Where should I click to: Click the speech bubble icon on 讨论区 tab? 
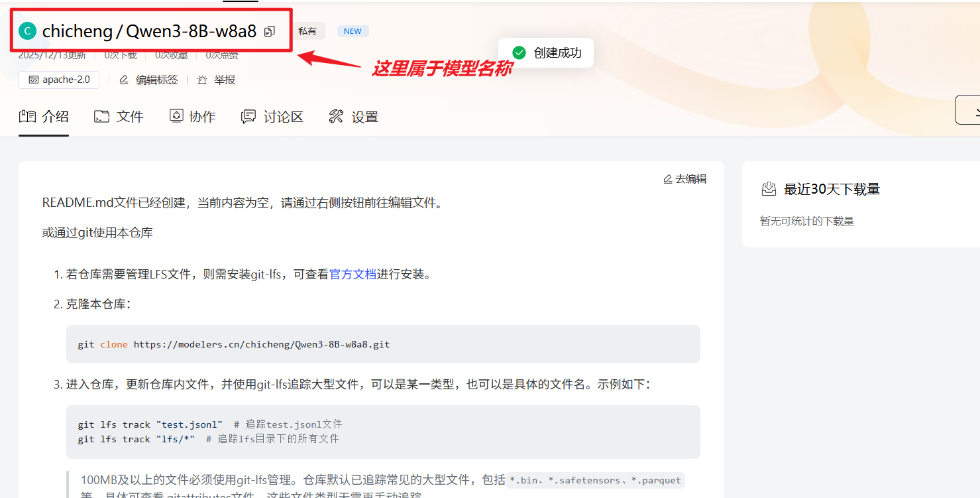(x=248, y=115)
